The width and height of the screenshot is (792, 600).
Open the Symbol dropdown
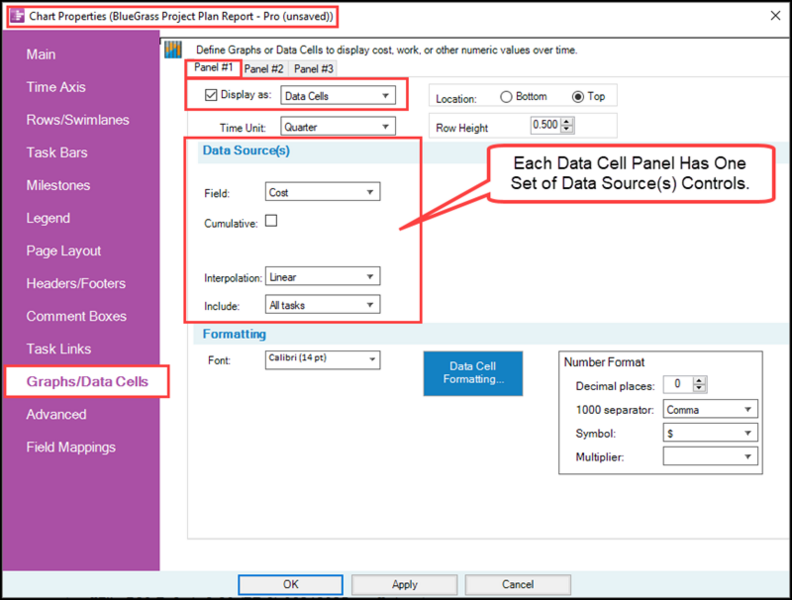[x=710, y=433]
